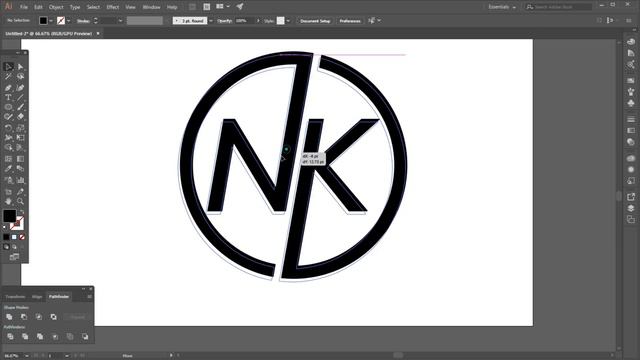Open the graphic Style dropdown
Screen dimensions: 640x360
tap(288, 20)
